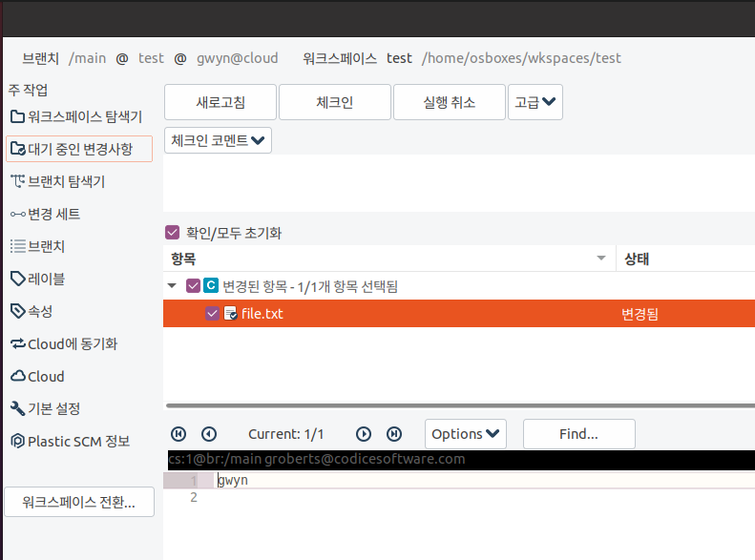This screenshot has width=755, height=560.
Task: Open 브랜치 탐색기 view
Action: pos(58,181)
